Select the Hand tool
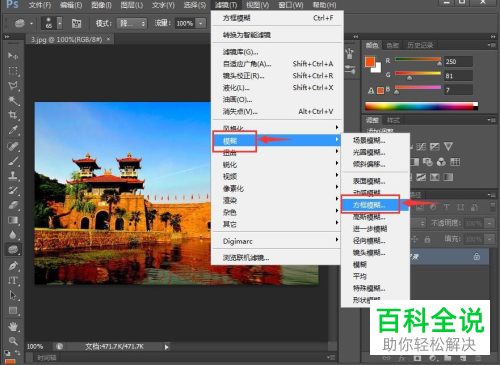The image size is (500, 365). coord(13,327)
